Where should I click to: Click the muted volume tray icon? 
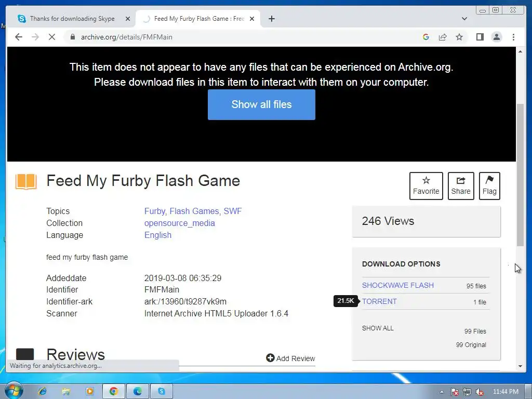click(479, 392)
